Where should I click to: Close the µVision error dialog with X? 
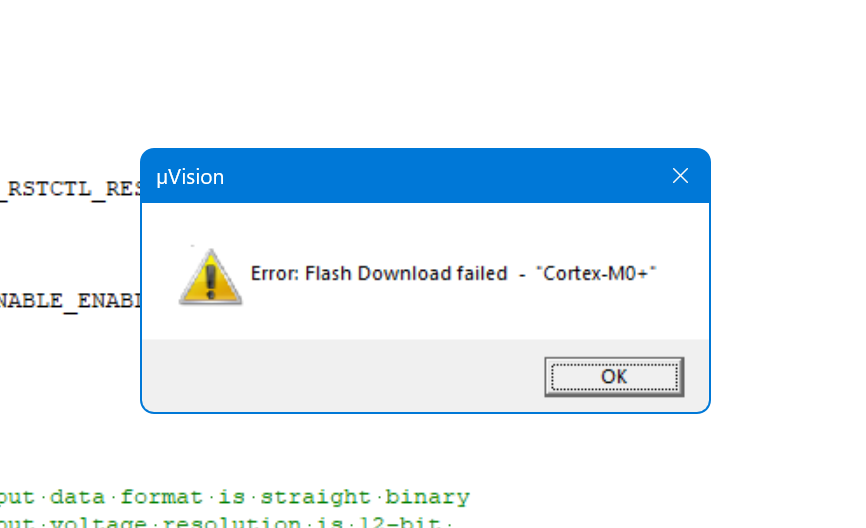click(x=680, y=176)
